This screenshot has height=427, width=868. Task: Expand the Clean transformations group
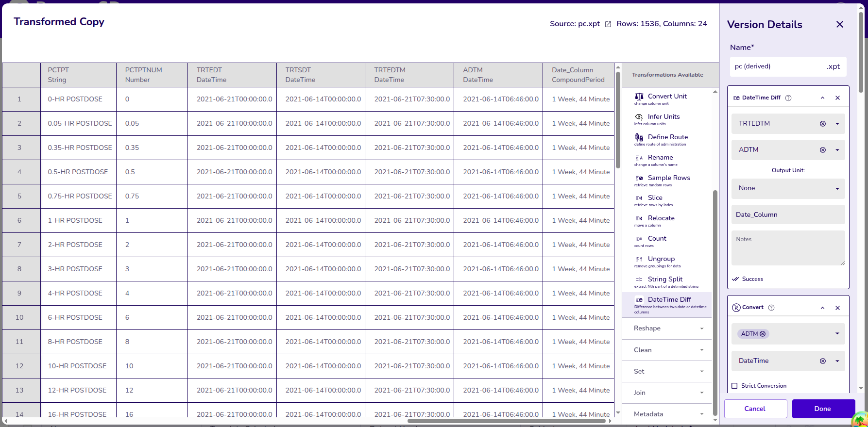click(x=667, y=350)
